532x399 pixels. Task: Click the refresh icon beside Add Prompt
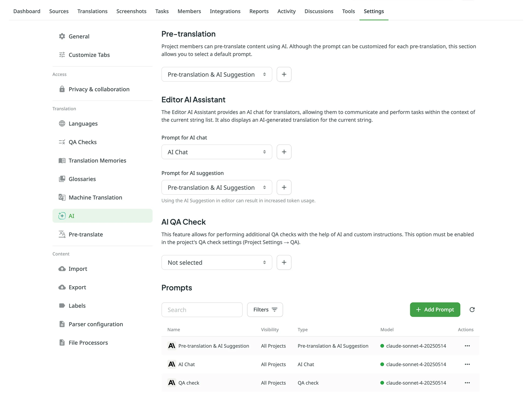pyautogui.click(x=472, y=310)
